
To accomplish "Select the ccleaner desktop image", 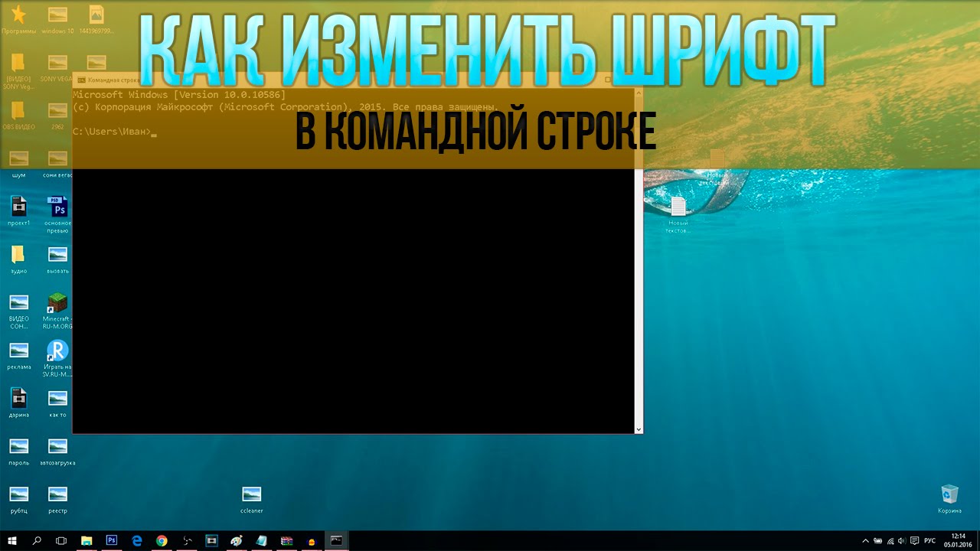I will point(251,499).
